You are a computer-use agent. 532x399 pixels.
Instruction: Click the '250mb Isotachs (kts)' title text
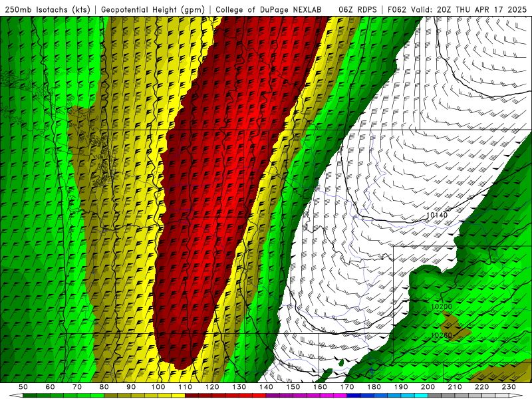click(47, 9)
